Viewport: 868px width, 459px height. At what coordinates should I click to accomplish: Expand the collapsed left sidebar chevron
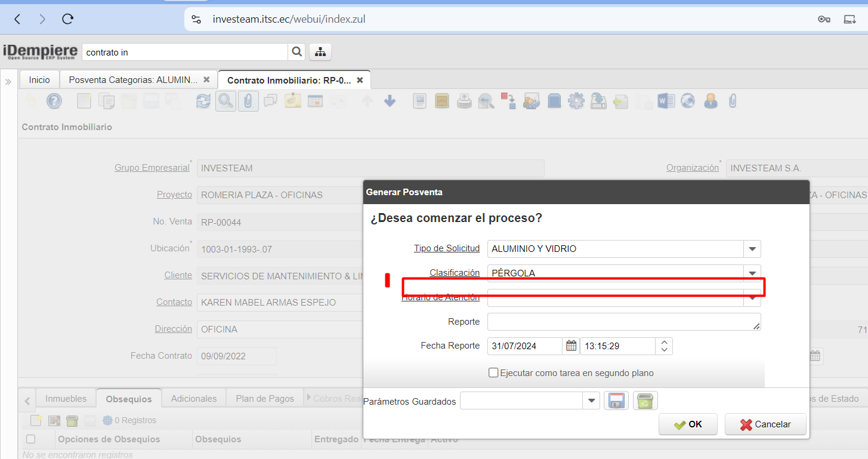coord(8,82)
